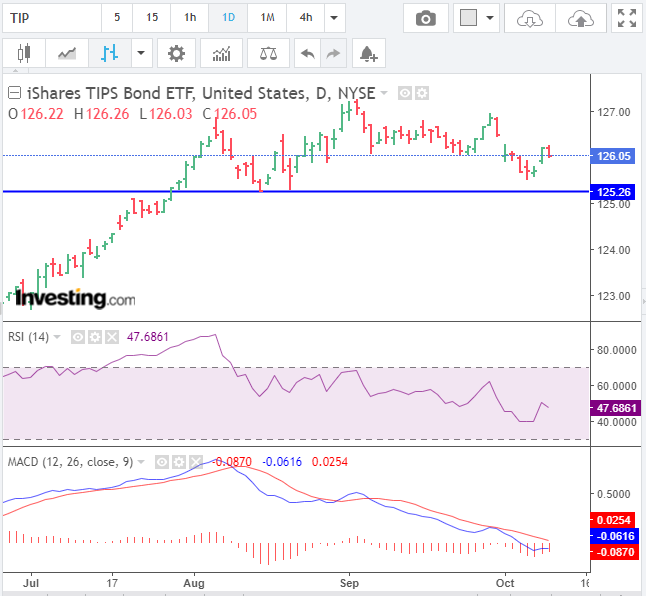Click the 47.6861 RSI scale label
Screen dimensions: 646x596
tap(616, 408)
